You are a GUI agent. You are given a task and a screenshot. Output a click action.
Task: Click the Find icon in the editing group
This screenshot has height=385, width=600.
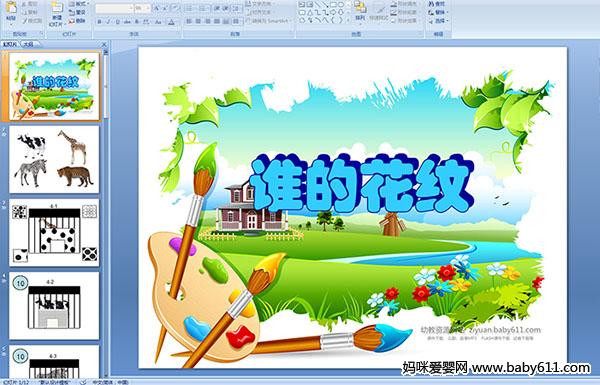click(x=436, y=4)
